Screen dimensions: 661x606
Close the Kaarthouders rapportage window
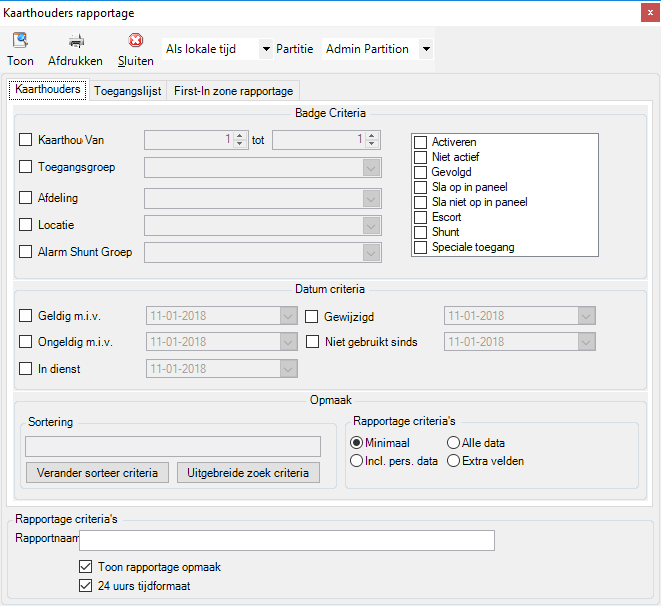(x=650, y=13)
